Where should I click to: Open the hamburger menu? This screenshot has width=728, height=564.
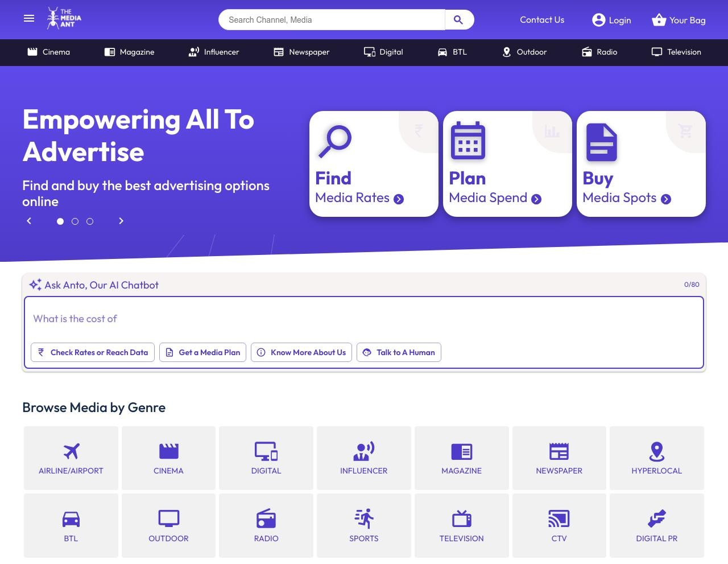point(29,19)
